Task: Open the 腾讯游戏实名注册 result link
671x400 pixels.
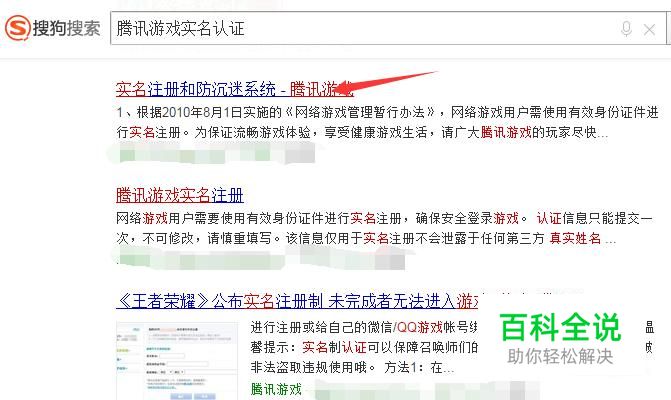Action: tap(180, 195)
